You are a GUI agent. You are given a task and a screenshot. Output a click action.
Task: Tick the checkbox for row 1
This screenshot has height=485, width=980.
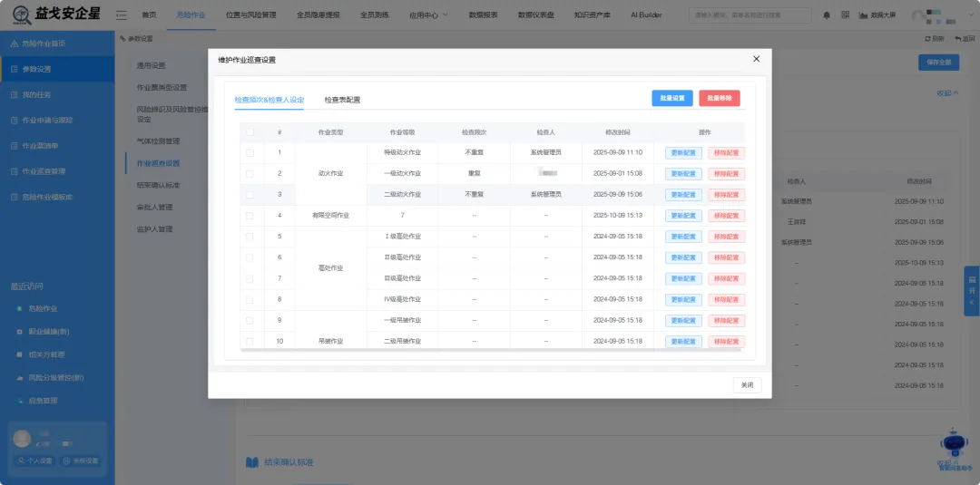[250, 152]
